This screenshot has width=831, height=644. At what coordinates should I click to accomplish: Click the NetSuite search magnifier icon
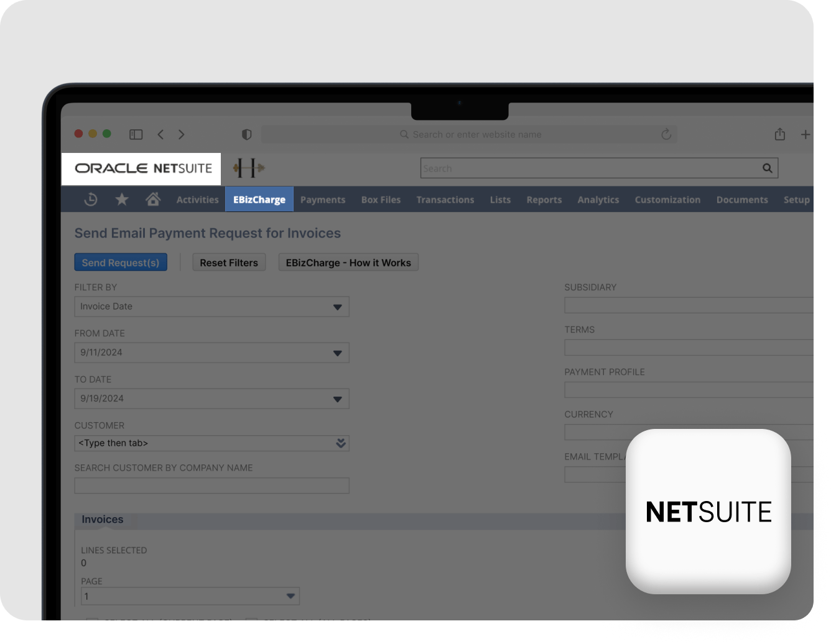click(x=768, y=168)
